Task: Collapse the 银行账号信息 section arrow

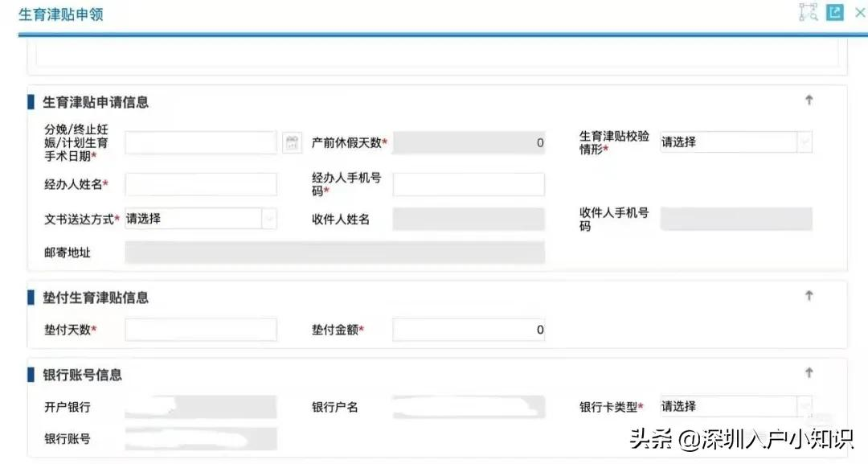Action: tap(809, 372)
